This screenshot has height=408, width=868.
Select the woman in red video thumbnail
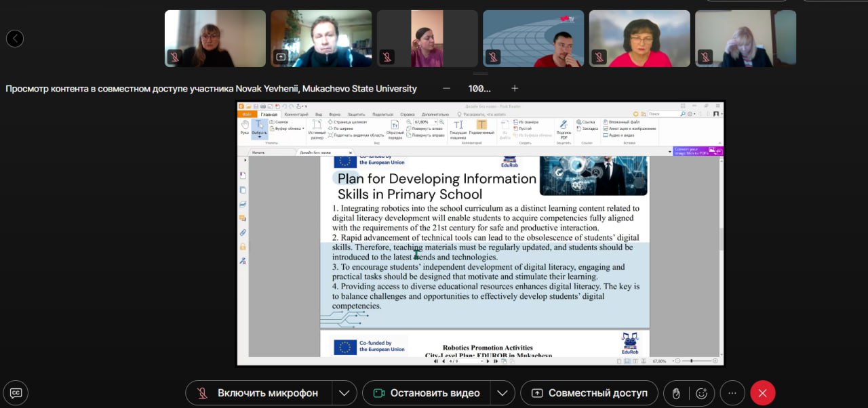point(639,39)
